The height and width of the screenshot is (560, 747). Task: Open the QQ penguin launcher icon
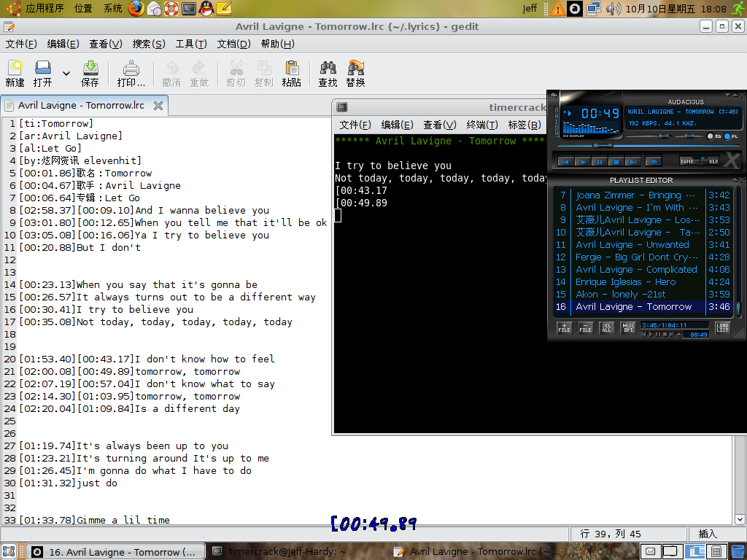pos(206,8)
